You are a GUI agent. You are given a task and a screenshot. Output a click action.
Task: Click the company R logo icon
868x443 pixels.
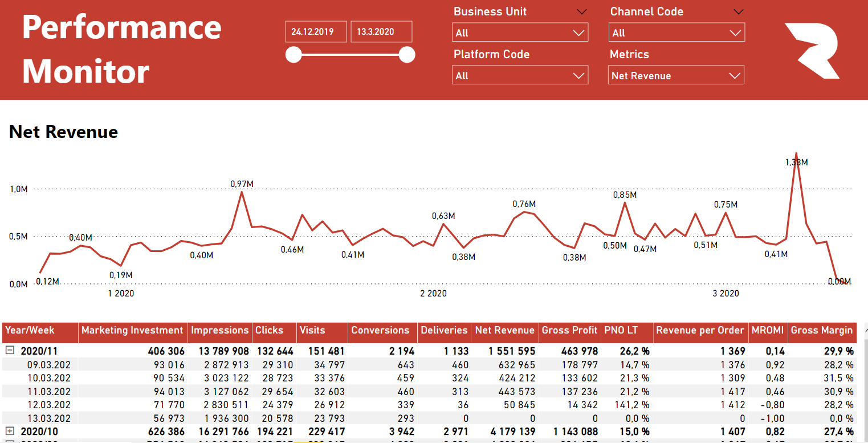(x=812, y=51)
